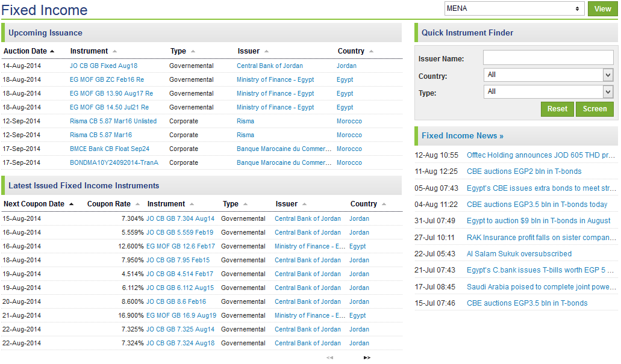Select the 16.900% coupon rate cell
The height and width of the screenshot is (364, 621).
pos(131,315)
